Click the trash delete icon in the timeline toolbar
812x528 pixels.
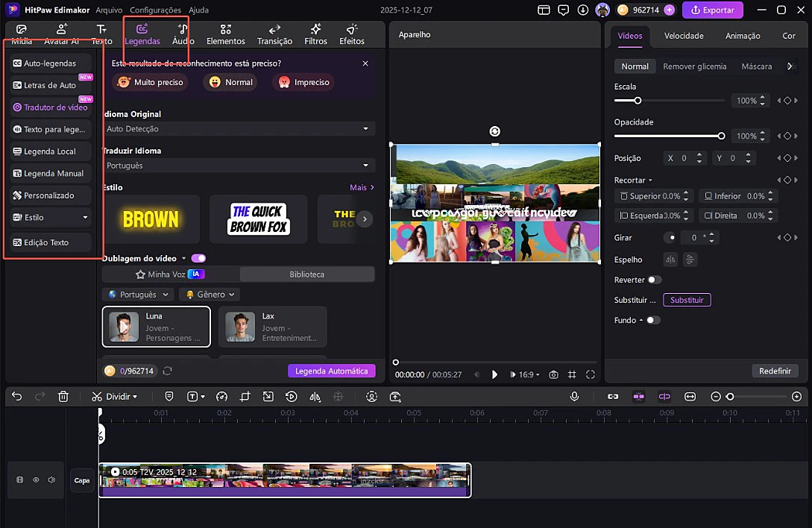click(63, 397)
